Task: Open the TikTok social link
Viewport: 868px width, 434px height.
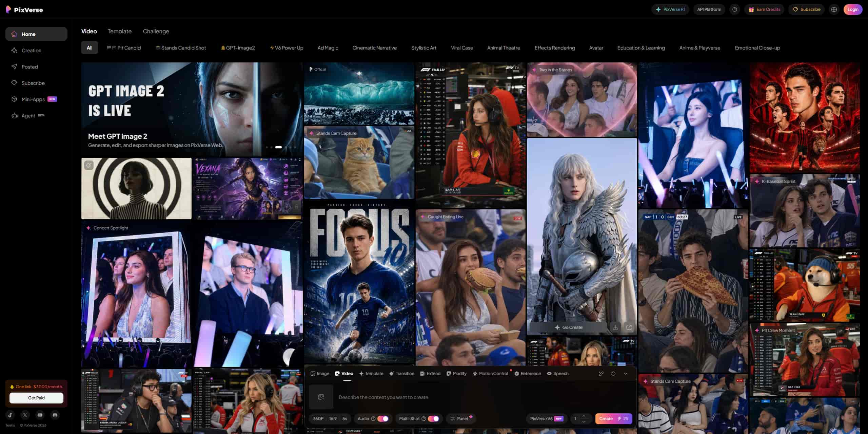Action: click(10, 415)
